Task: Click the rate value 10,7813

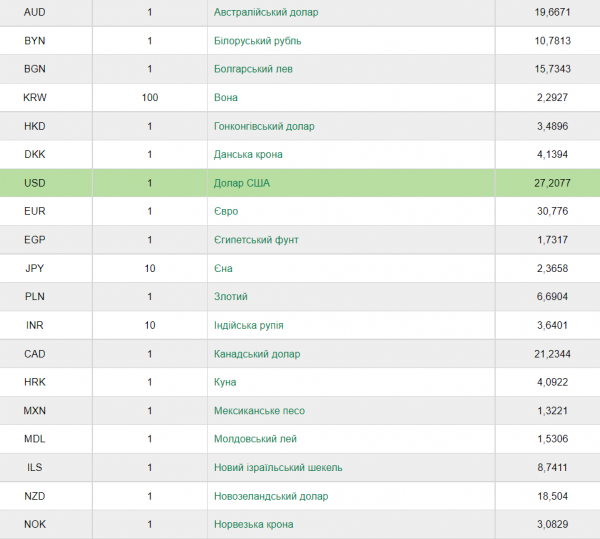Action: pyautogui.click(x=553, y=41)
